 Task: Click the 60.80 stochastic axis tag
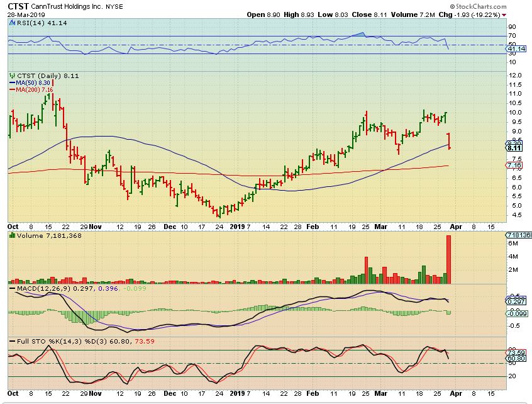516,359
